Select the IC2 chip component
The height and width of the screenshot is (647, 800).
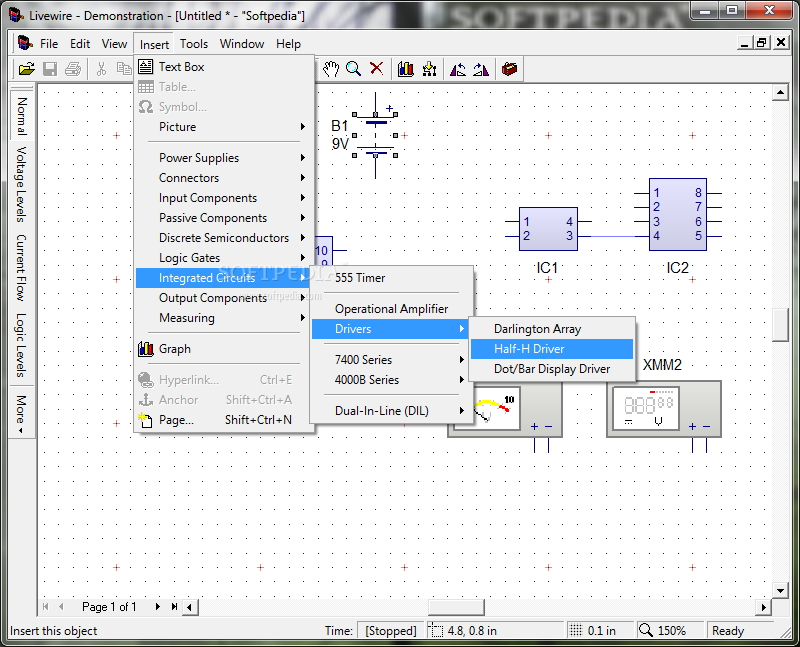678,214
